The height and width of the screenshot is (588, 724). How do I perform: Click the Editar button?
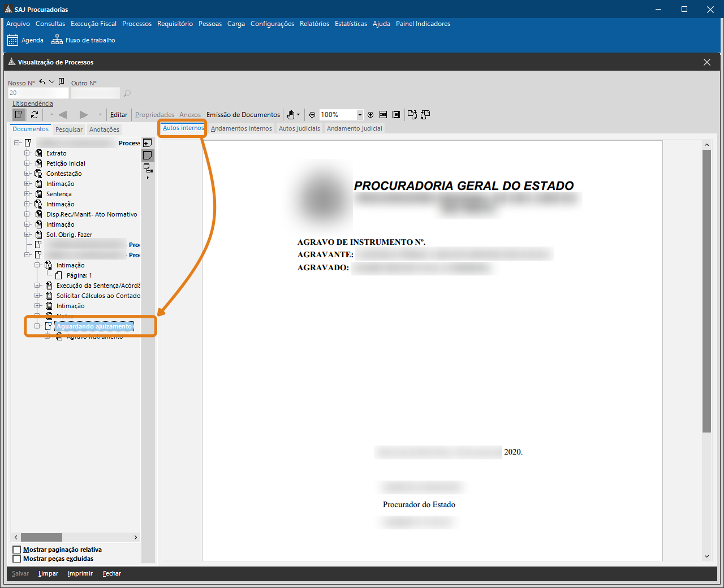click(x=119, y=115)
